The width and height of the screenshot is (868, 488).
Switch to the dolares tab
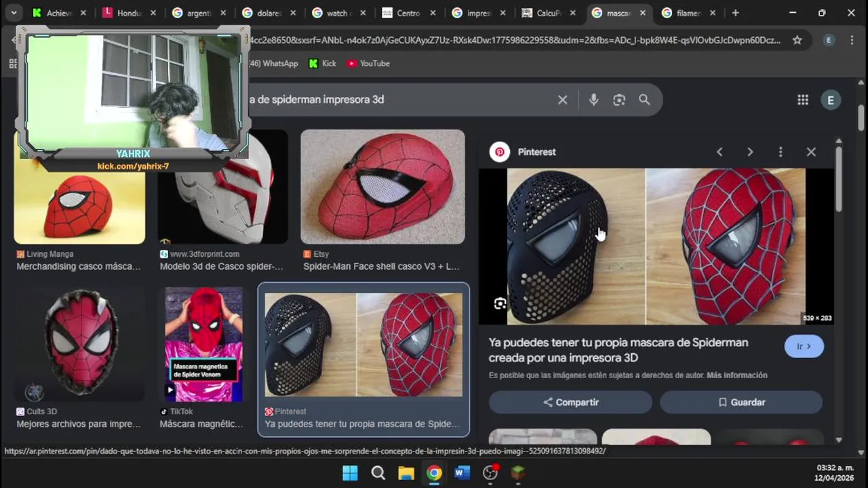click(269, 13)
